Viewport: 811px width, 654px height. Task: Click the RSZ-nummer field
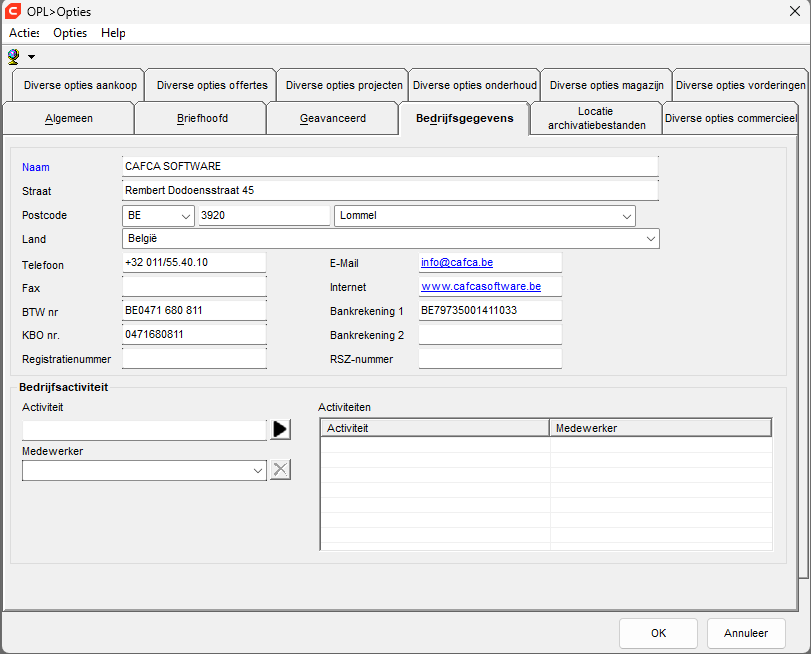[490, 359]
